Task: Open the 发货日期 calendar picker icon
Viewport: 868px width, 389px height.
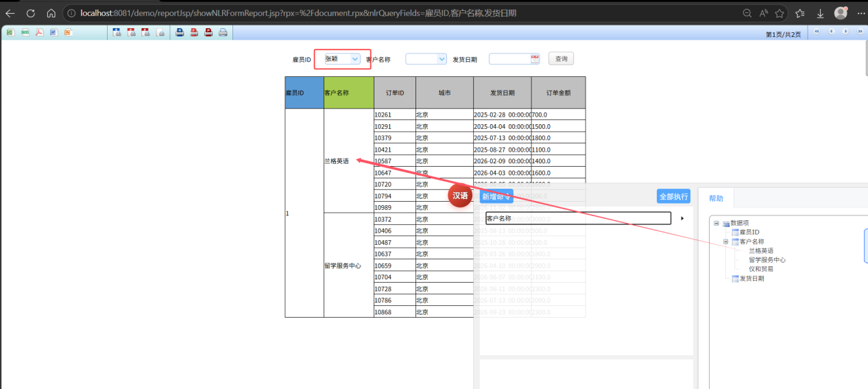Action: tap(535, 59)
